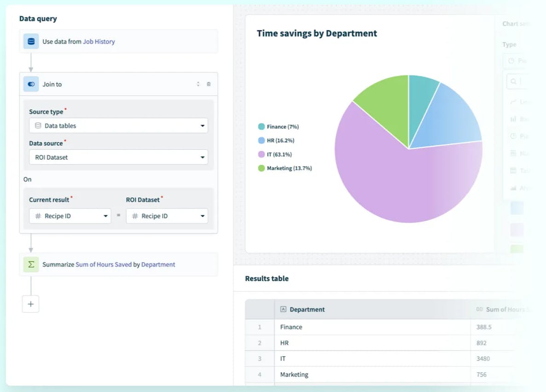The image size is (546, 392).
Task: Open the Source type dropdown
Action: (x=118, y=126)
